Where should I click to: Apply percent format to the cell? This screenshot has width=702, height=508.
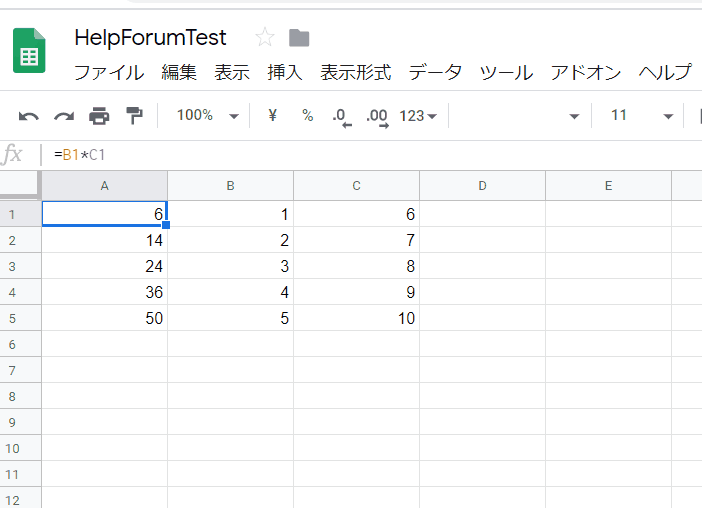pyautogui.click(x=308, y=115)
